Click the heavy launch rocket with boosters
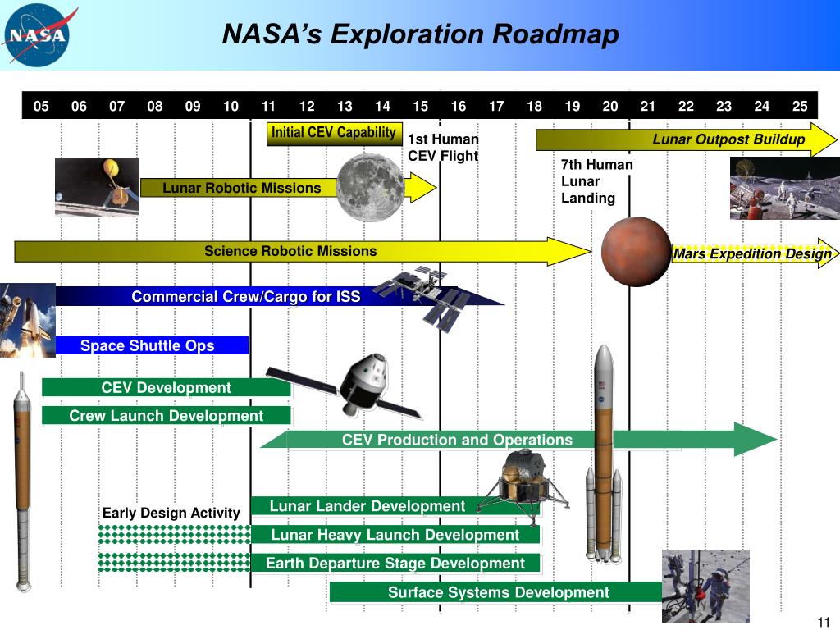The height and width of the screenshot is (630, 840). click(604, 454)
